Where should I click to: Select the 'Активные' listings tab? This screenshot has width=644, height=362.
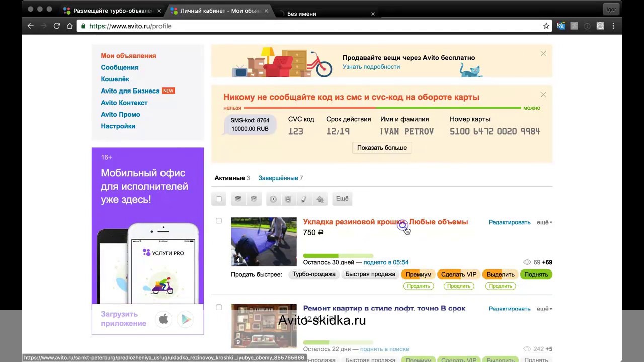tap(229, 178)
